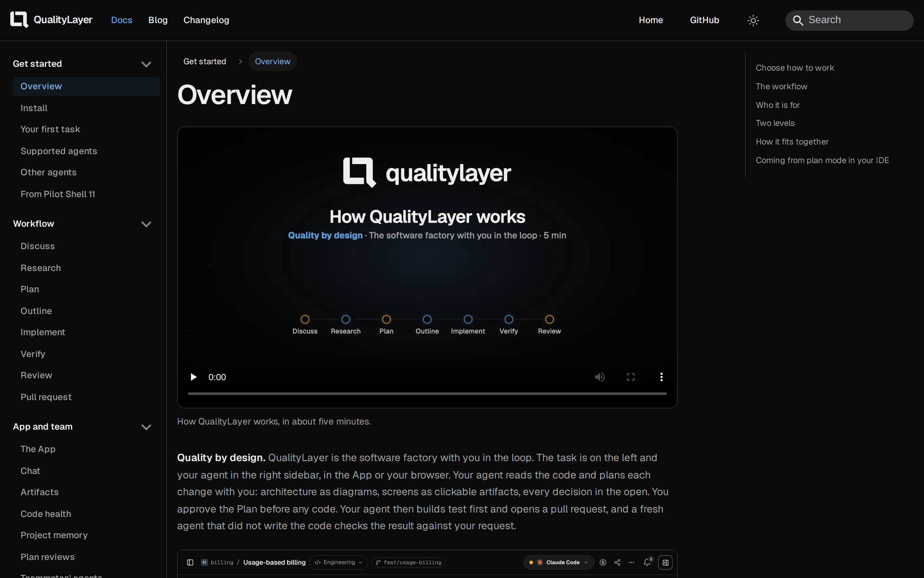Viewport: 924px width, 578px height.
Task: Click the feat/usage-billing branch chip
Action: pyautogui.click(x=408, y=562)
